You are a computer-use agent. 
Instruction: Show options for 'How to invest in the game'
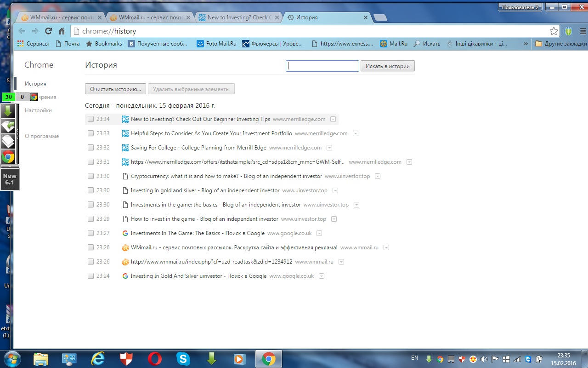coord(334,219)
